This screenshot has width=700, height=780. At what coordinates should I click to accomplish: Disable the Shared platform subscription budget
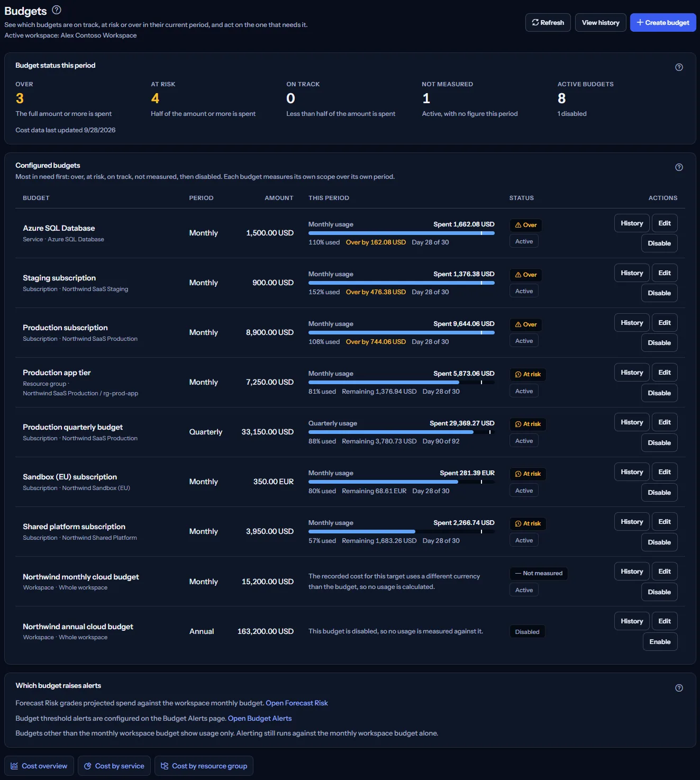(659, 542)
